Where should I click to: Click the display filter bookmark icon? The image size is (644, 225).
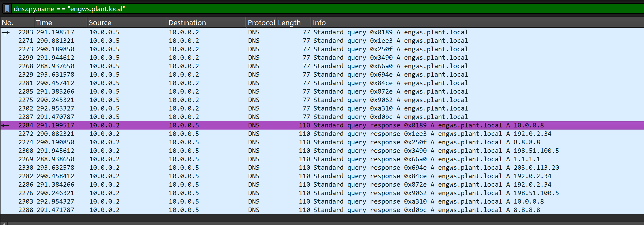coord(7,9)
